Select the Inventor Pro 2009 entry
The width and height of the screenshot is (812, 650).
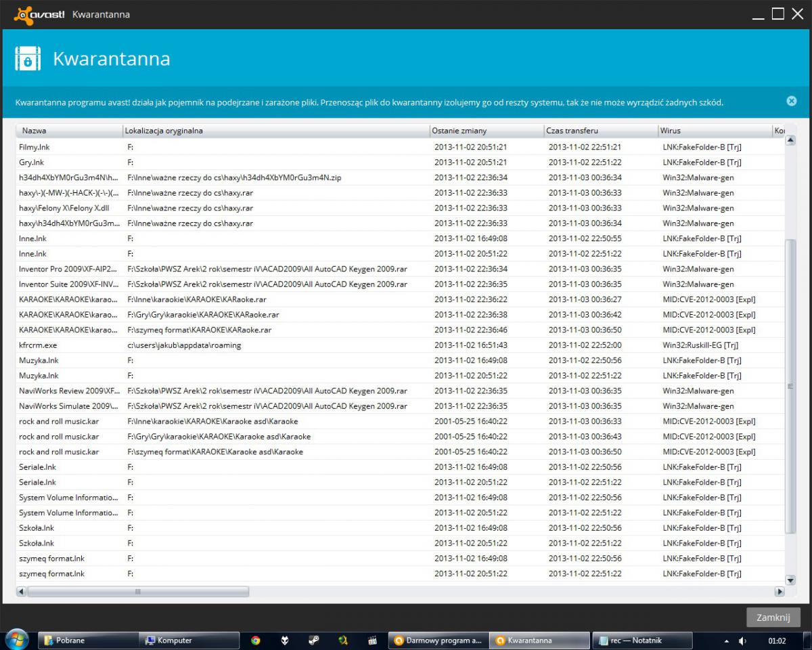click(x=68, y=269)
